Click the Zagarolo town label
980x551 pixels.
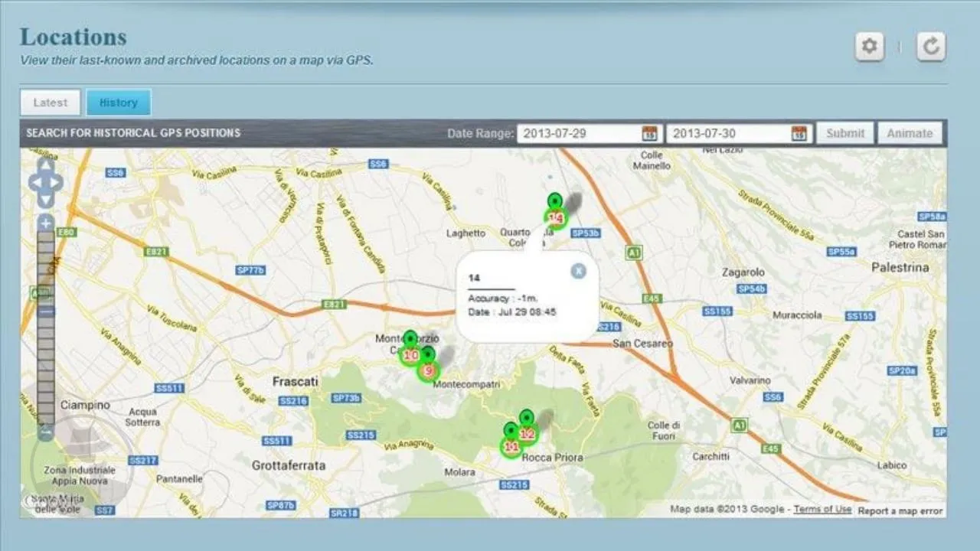point(743,272)
